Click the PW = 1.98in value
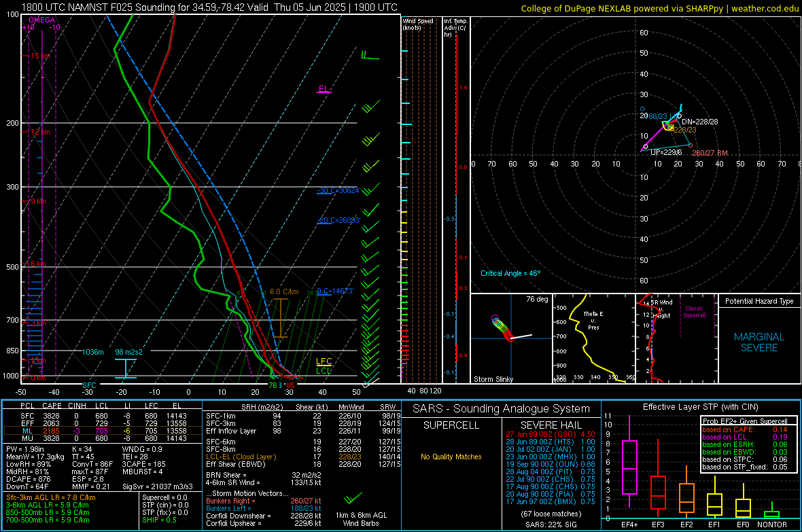 pos(26,449)
